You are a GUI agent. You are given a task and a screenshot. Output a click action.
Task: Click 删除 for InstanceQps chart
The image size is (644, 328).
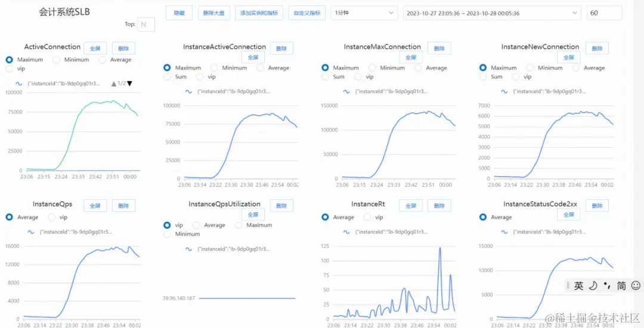123,206
